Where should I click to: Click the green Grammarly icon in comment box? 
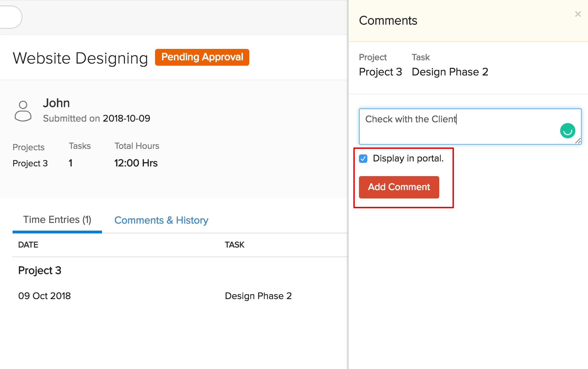[x=567, y=131]
